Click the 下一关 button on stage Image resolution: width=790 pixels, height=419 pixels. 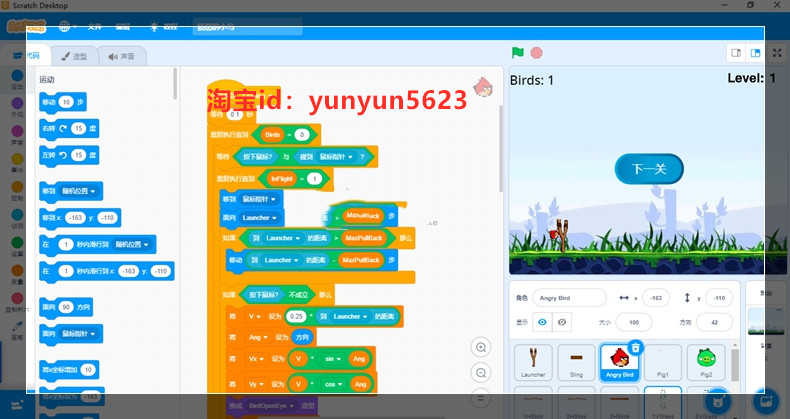click(x=649, y=169)
